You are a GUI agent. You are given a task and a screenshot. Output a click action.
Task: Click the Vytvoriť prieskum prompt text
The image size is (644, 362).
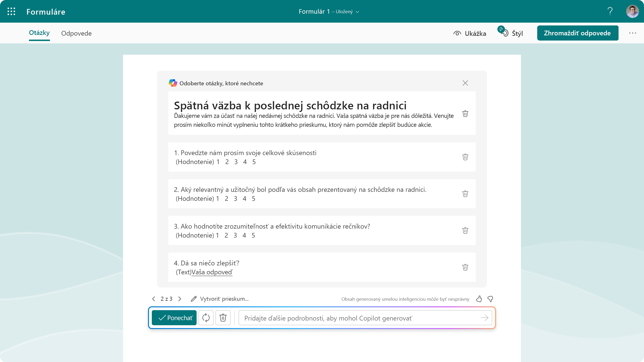(224, 299)
